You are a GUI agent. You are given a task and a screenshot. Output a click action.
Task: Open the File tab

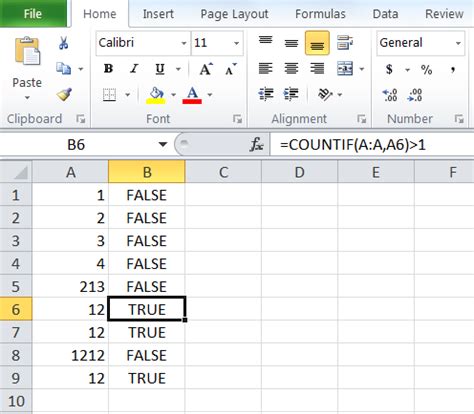pos(33,14)
